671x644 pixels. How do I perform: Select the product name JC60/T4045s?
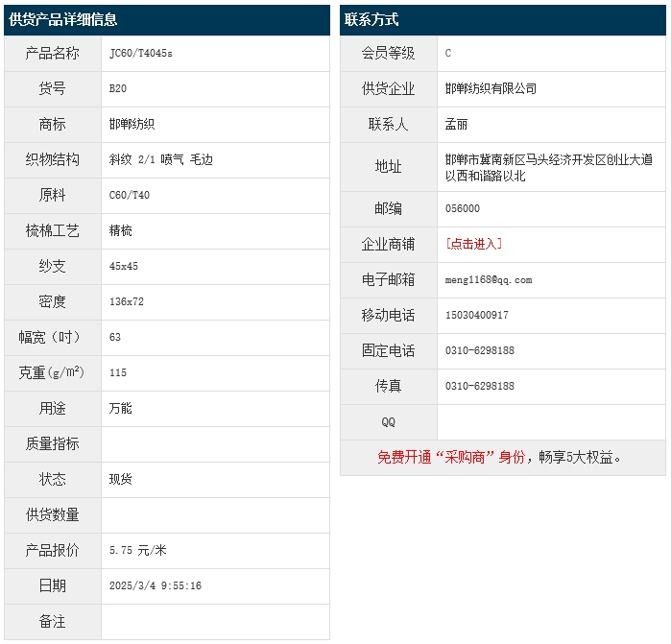pyautogui.click(x=141, y=54)
